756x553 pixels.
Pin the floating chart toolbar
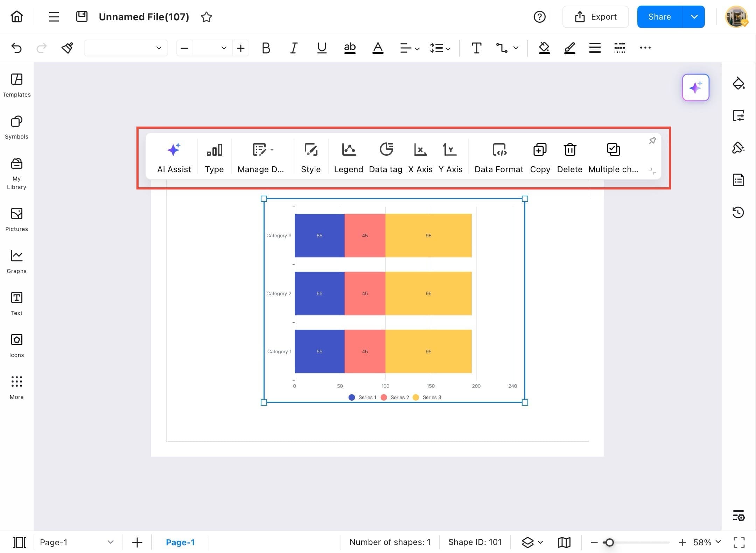[652, 140]
